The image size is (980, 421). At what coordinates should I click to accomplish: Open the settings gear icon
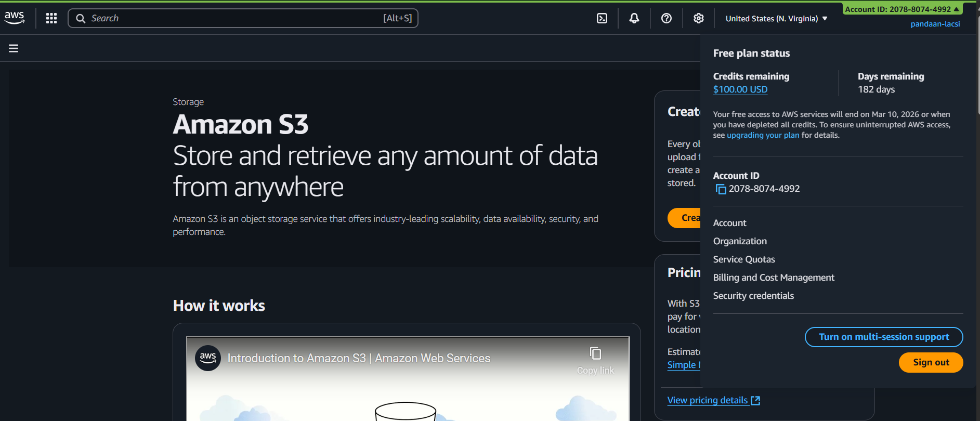pos(699,18)
